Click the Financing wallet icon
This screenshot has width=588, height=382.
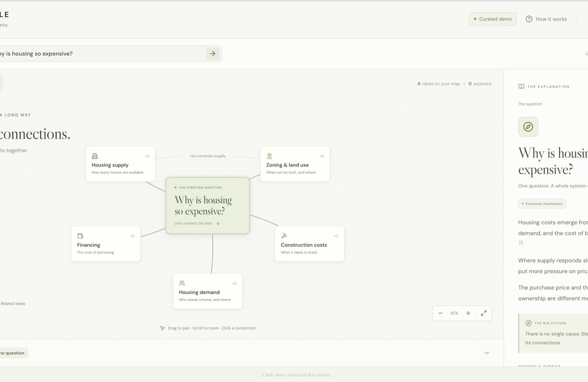point(80,236)
